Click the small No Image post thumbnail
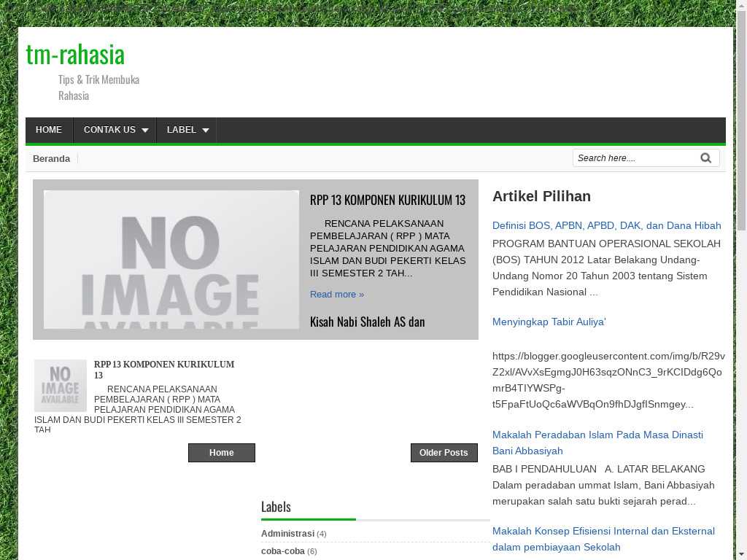The image size is (747, 560). pyautogui.click(x=60, y=386)
